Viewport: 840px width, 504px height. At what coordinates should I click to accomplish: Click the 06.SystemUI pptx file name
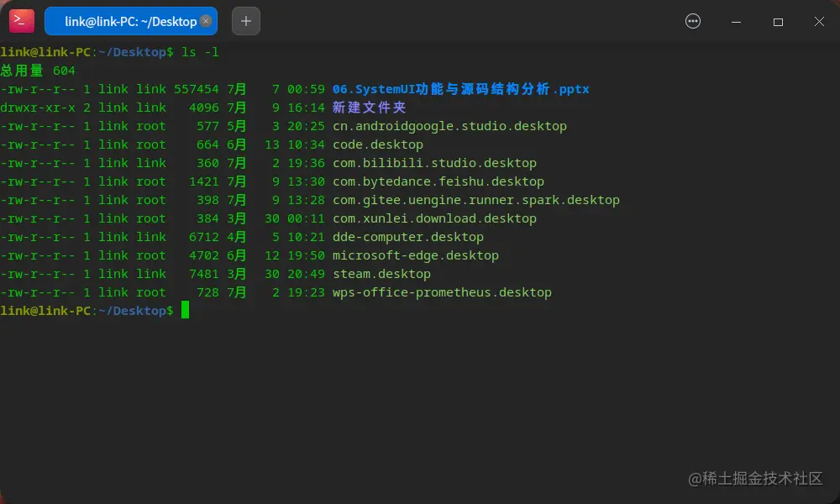[x=460, y=89]
